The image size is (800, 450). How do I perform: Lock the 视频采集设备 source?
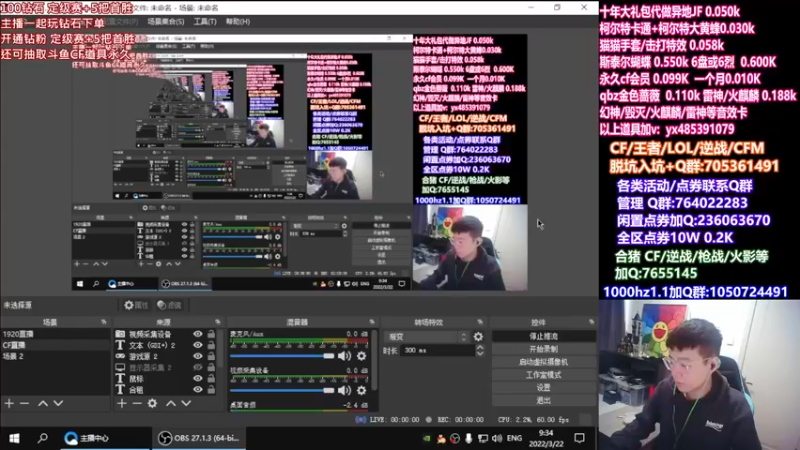(211, 334)
